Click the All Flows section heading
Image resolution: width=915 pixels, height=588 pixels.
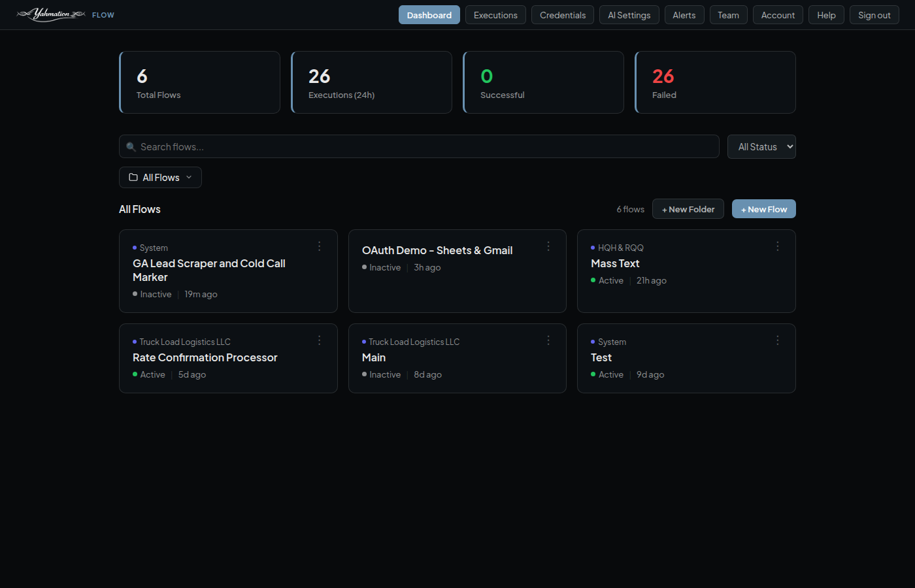pyautogui.click(x=140, y=209)
